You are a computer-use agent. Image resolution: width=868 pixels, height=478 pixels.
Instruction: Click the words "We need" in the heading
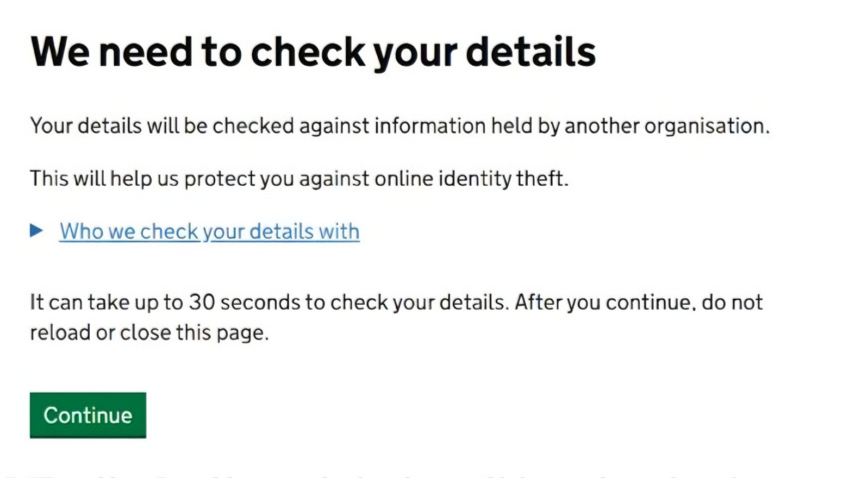111,52
